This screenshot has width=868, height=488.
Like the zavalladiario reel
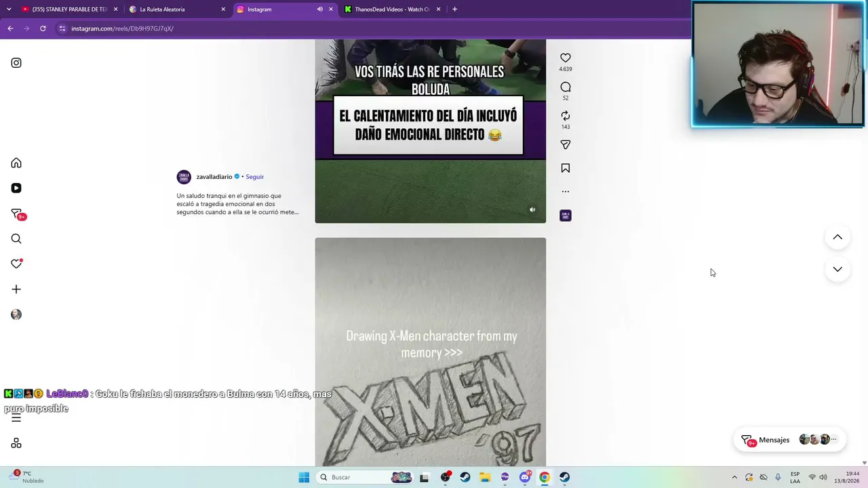pos(566,58)
